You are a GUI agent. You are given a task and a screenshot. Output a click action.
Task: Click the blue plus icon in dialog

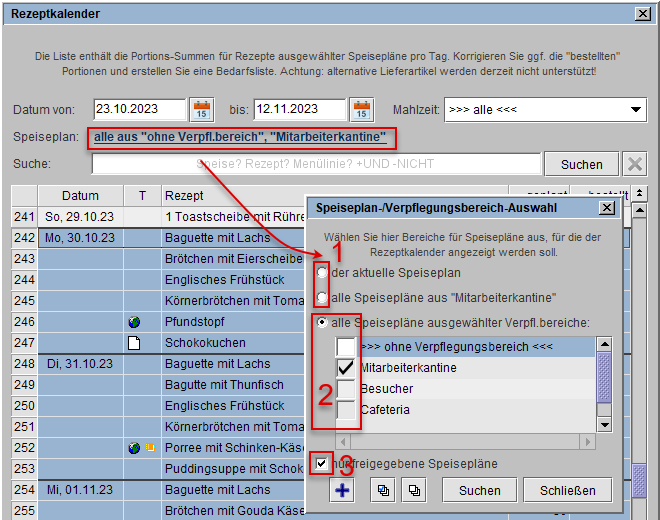click(x=342, y=490)
